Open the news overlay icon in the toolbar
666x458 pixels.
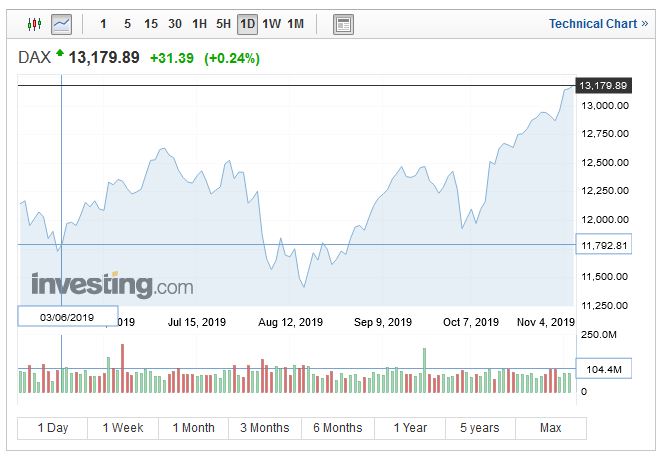pos(343,24)
